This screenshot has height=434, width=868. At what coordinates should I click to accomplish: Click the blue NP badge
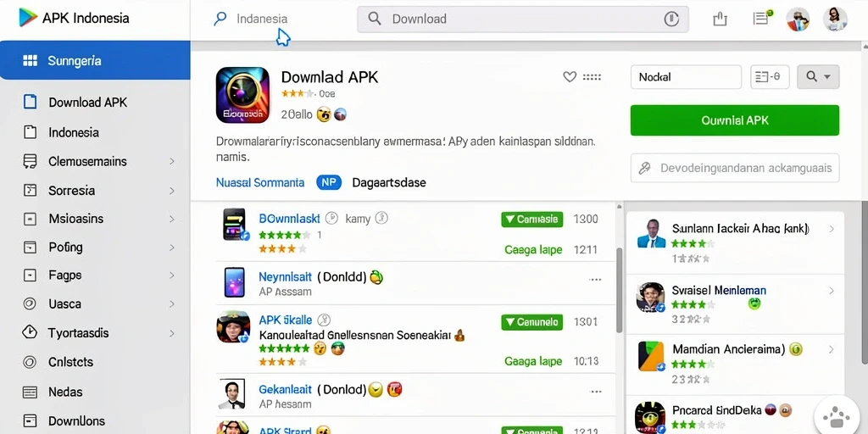click(329, 182)
